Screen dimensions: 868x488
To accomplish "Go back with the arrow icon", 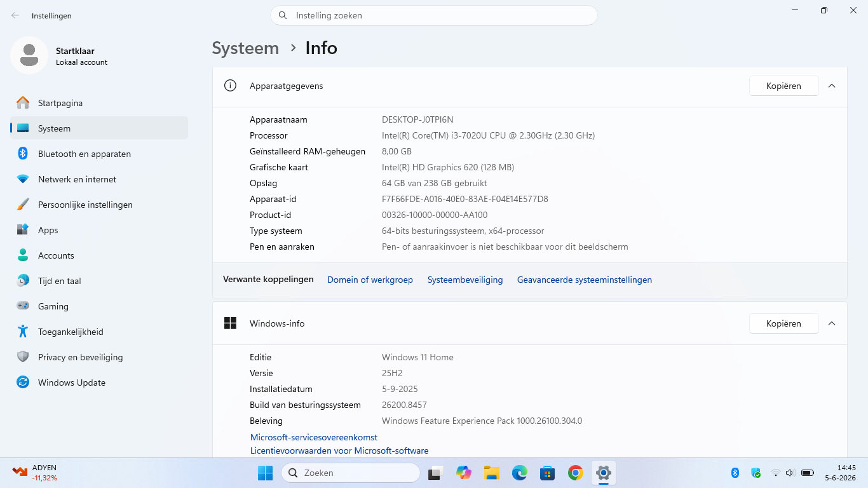I will pyautogui.click(x=15, y=15).
